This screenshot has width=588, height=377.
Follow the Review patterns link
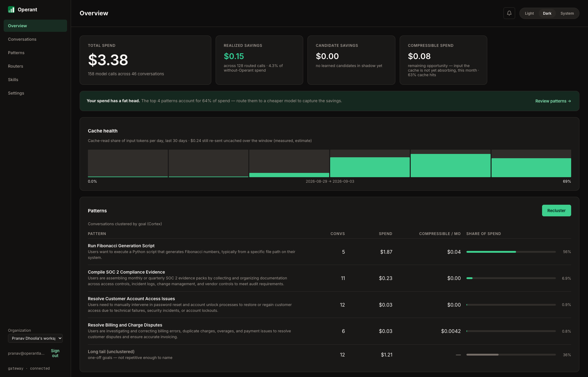click(x=553, y=101)
